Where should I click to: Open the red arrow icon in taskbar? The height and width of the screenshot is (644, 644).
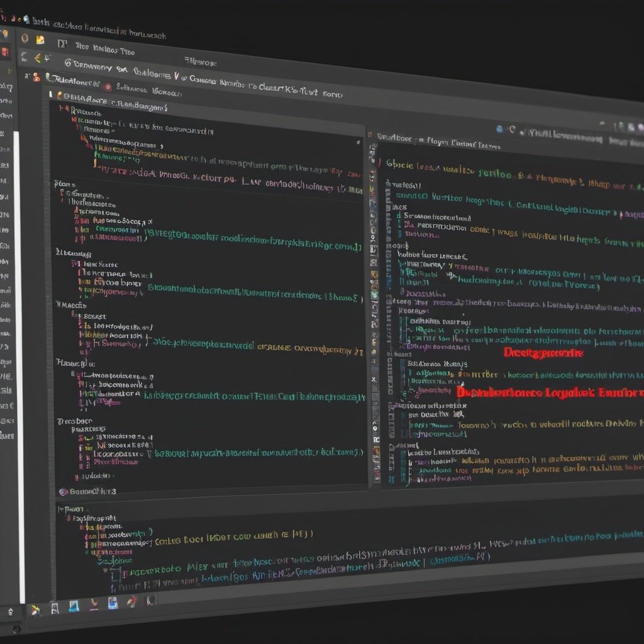[132, 602]
